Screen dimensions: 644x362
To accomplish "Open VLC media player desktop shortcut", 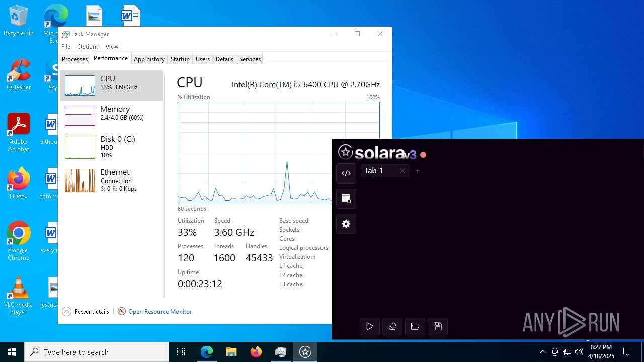I will tap(18, 296).
